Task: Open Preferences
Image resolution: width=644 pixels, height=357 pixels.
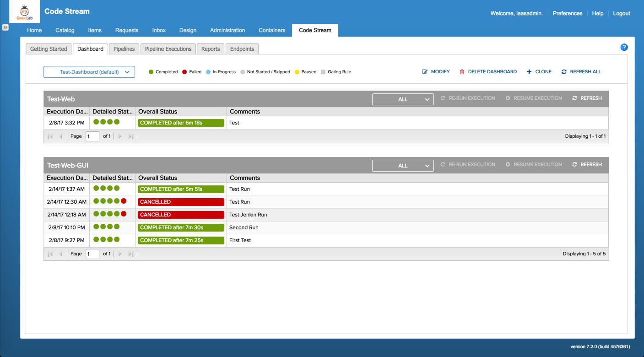Action: tap(567, 13)
